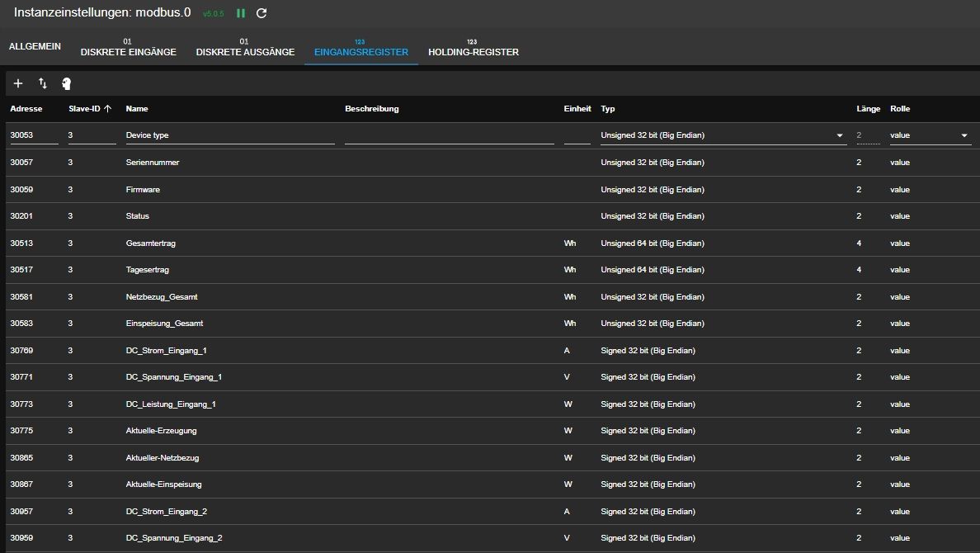Select the DC_Spannung_Eingang_2 row name
Screen dimensions: 980x553
[x=174, y=538]
